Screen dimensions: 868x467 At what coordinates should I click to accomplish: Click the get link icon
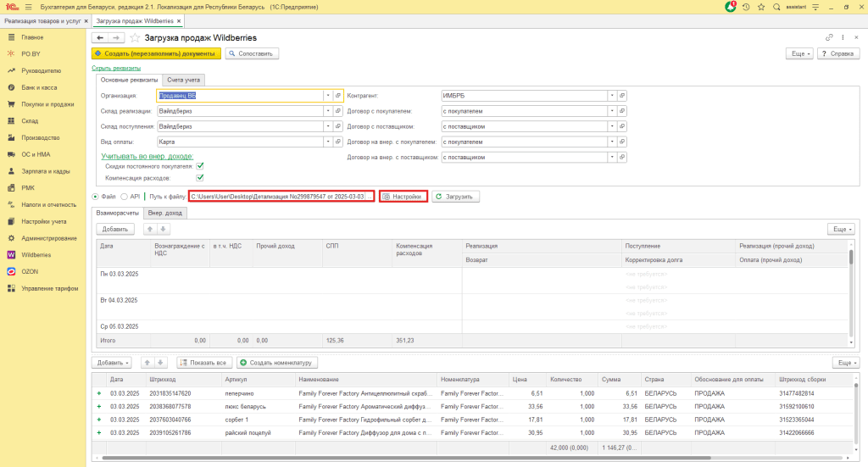pyautogui.click(x=829, y=38)
